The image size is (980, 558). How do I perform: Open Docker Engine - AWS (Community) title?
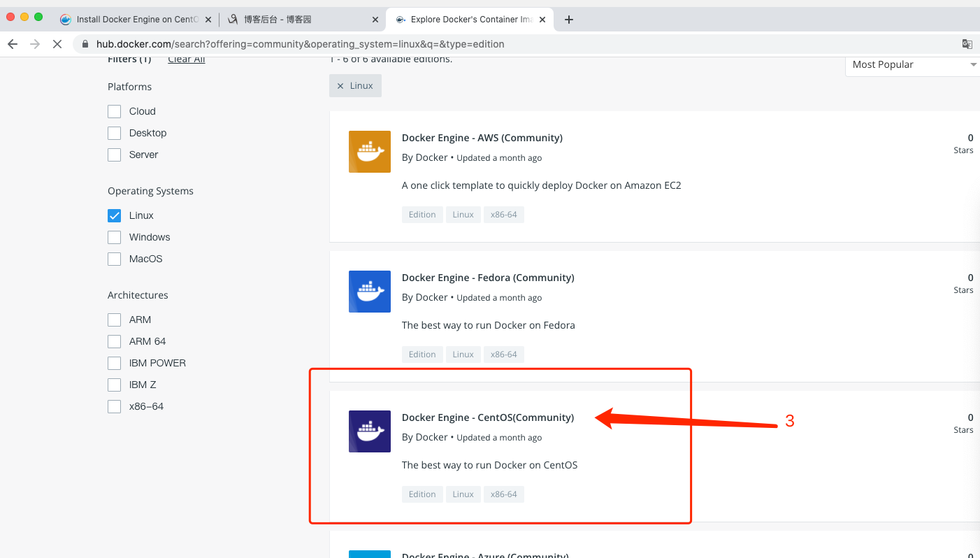(482, 138)
